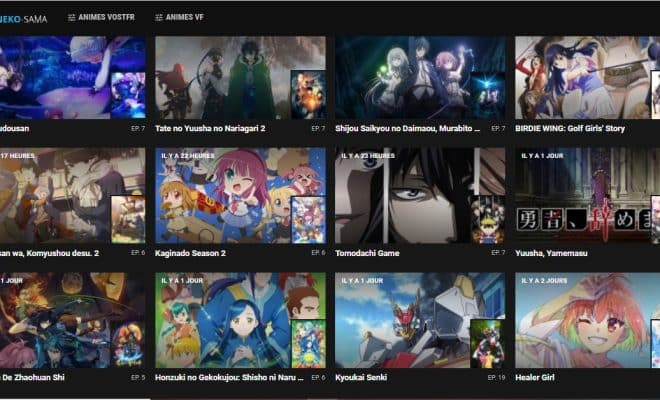This screenshot has width=660, height=400.
Task: Click the Tate no Yuusha no Nariagari 2 title
Action: (210, 128)
